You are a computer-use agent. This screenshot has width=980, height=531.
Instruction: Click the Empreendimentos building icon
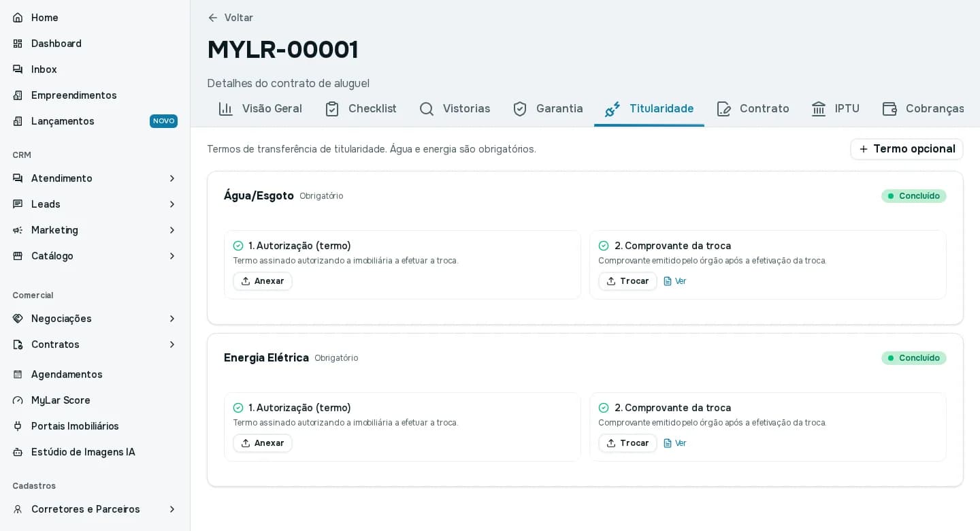click(18, 95)
